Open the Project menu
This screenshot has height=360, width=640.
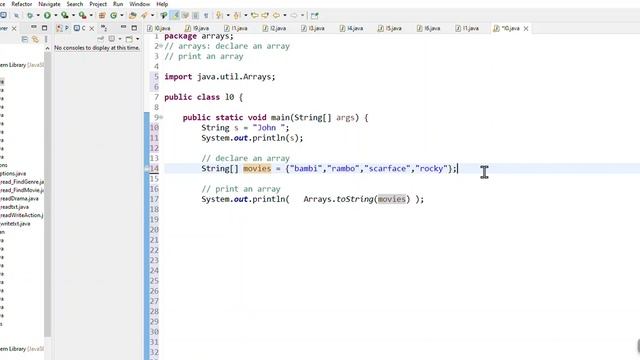(x=98, y=4)
